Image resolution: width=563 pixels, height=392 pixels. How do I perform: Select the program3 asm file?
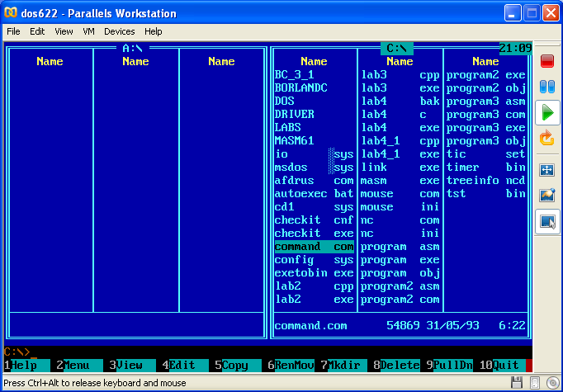pyautogui.click(x=485, y=102)
